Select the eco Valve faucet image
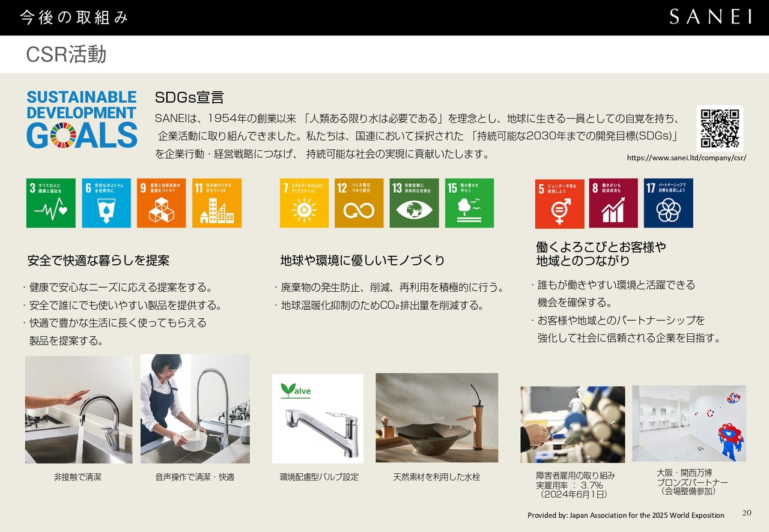The image size is (769, 532). pyautogui.click(x=317, y=419)
